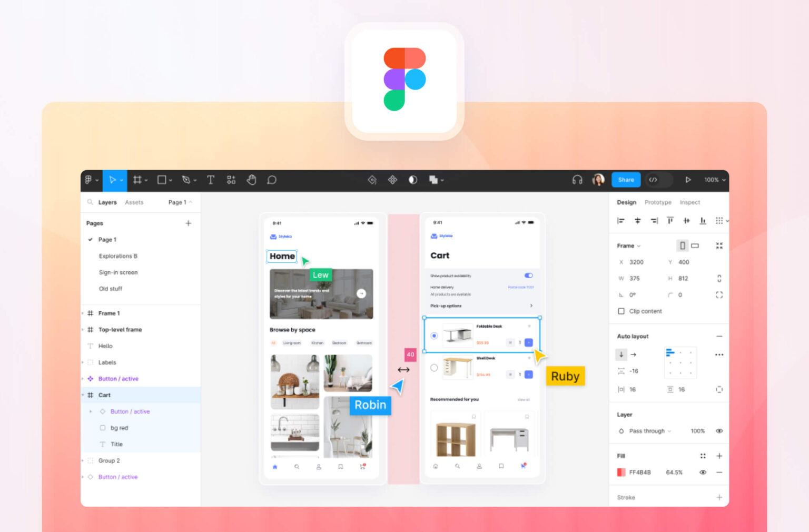The image size is (809, 532).
Task: Hide the FF4B4B fill with its eye toggle
Action: tap(703, 472)
